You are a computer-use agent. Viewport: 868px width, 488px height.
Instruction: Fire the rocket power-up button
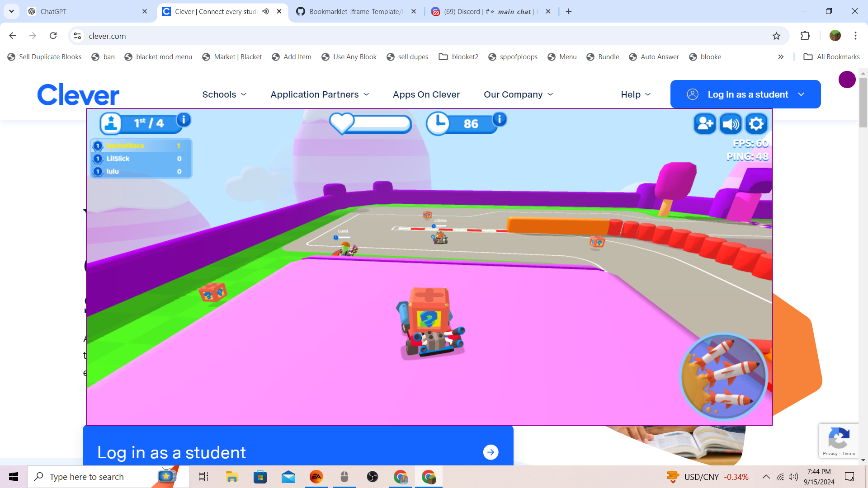tap(724, 376)
